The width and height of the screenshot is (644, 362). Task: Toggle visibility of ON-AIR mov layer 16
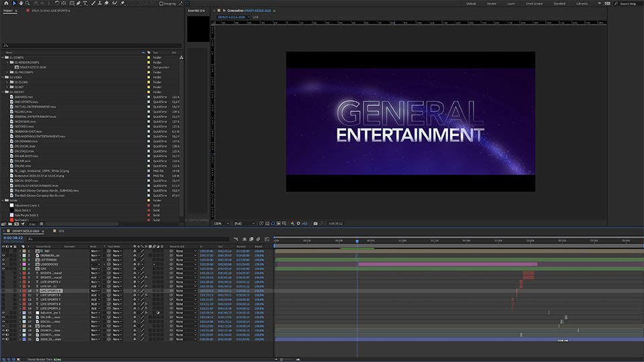pyautogui.click(x=3, y=317)
